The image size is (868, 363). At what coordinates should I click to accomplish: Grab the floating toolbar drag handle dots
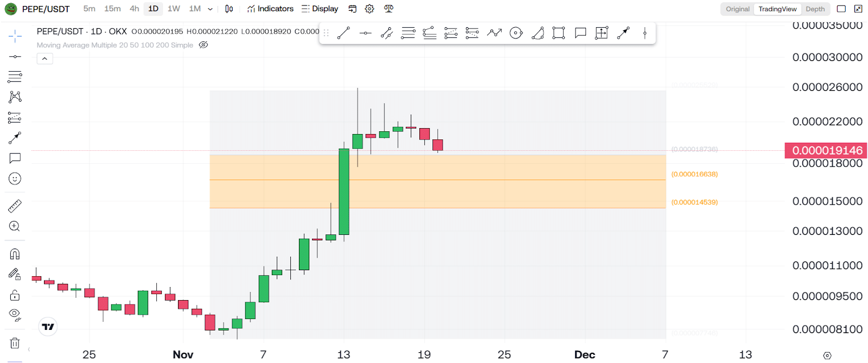coord(326,33)
